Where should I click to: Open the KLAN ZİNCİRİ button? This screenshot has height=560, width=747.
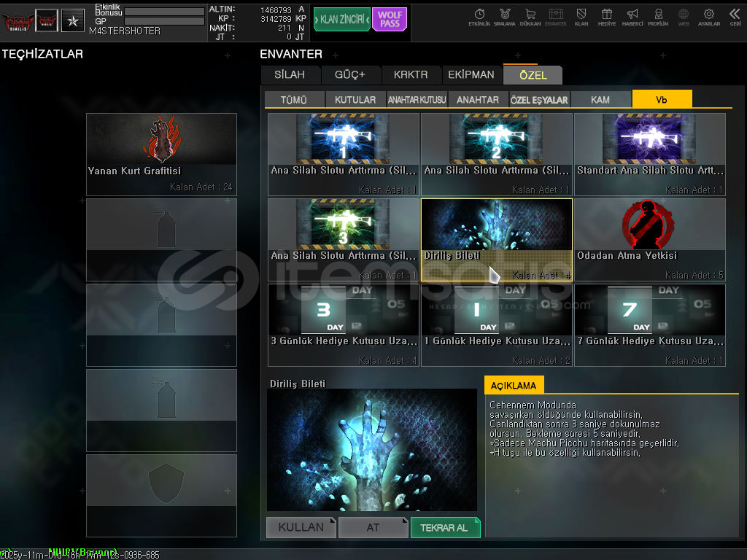[x=342, y=20]
